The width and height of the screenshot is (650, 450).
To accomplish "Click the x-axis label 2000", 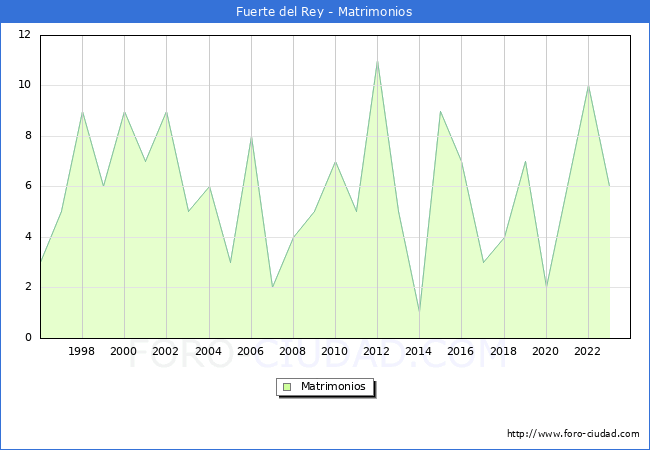I will pos(124,351).
